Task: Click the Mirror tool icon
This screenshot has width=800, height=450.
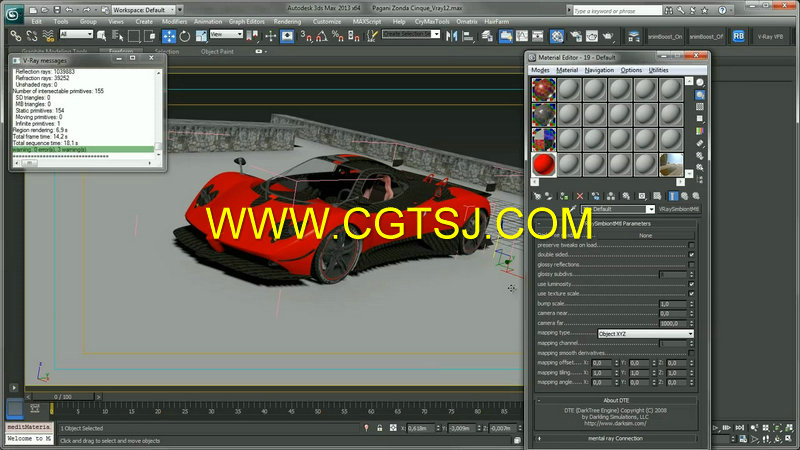Action: (x=452, y=36)
